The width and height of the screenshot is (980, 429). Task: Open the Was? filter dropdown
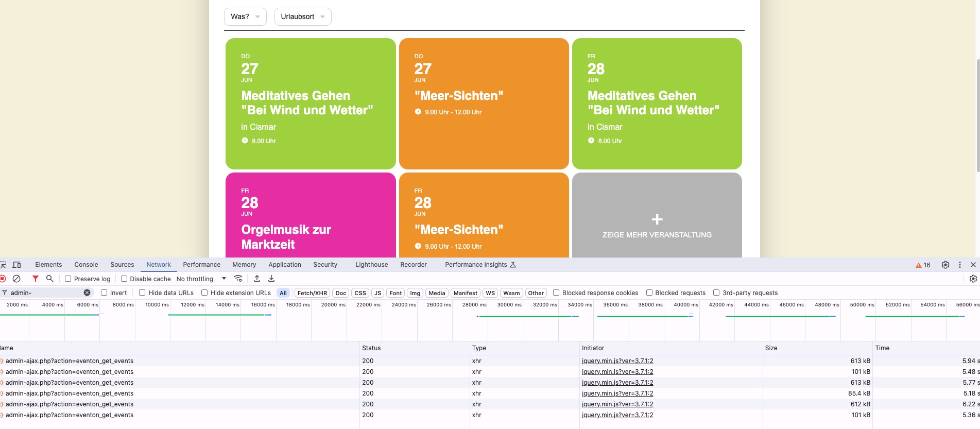245,16
